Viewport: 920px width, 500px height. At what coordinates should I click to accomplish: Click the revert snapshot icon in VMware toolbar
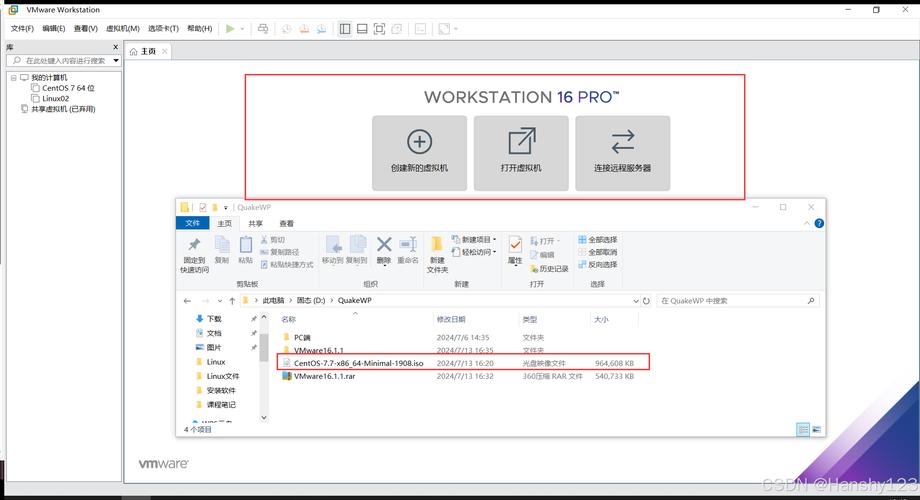(304, 29)
